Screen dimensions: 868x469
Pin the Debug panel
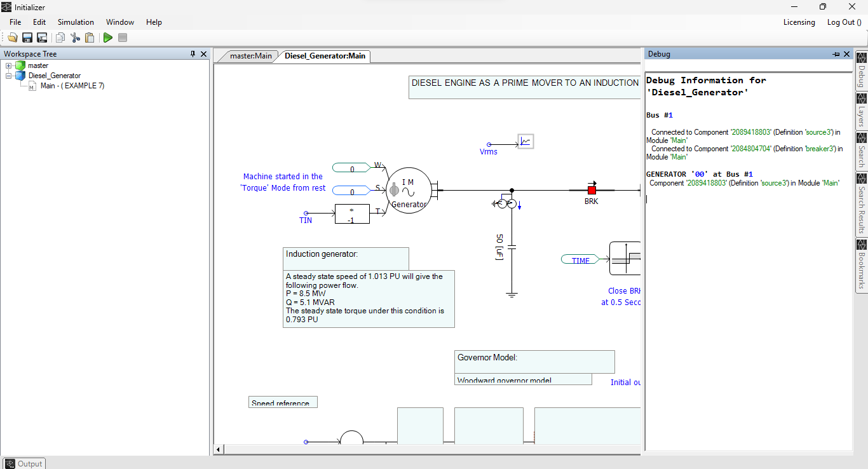(836, 54)
